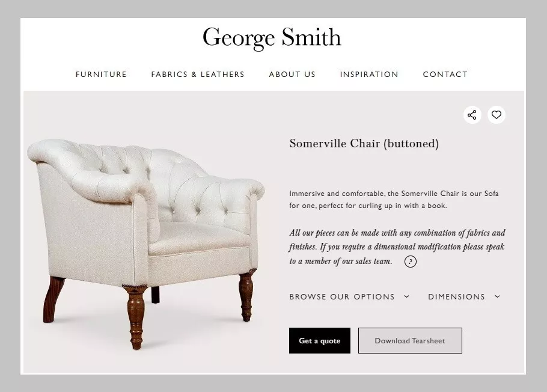The image size is (547, 392).
Task: Navigate to the Contact page
Action: tap(445, 75)
